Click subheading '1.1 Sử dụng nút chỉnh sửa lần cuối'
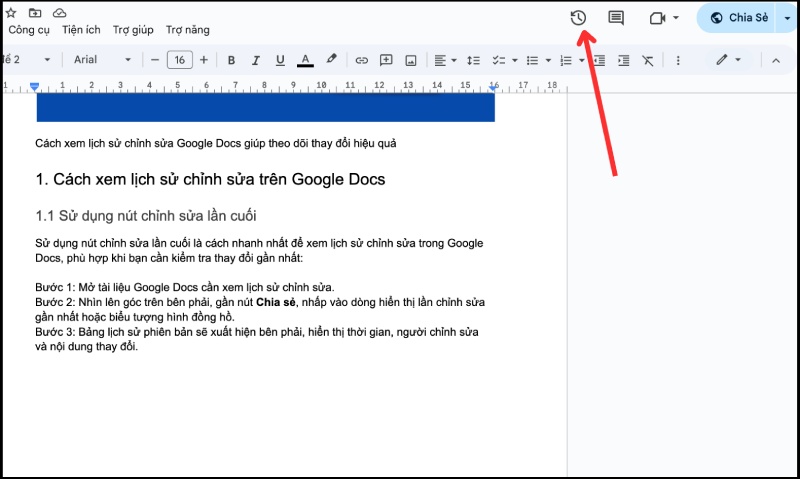The width and height of the screenshot is (800, 479). pos(146,216)
